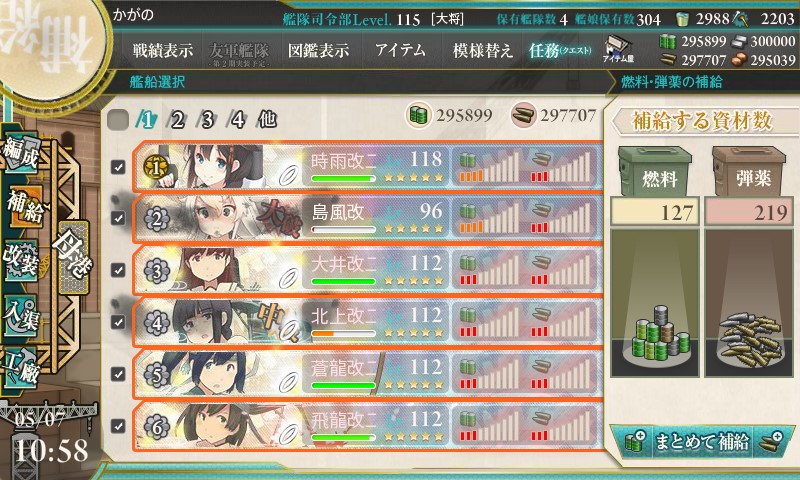800x480 pixels.
Task: Open the 編成 fleet composition sidebar icon
Action: point(21,152)
